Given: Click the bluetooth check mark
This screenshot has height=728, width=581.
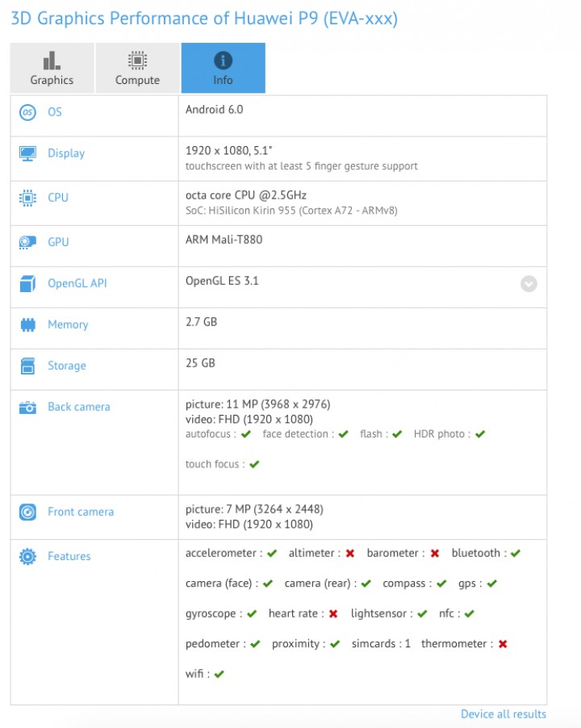Looking at the screenshot, I should tap(516, 554).
